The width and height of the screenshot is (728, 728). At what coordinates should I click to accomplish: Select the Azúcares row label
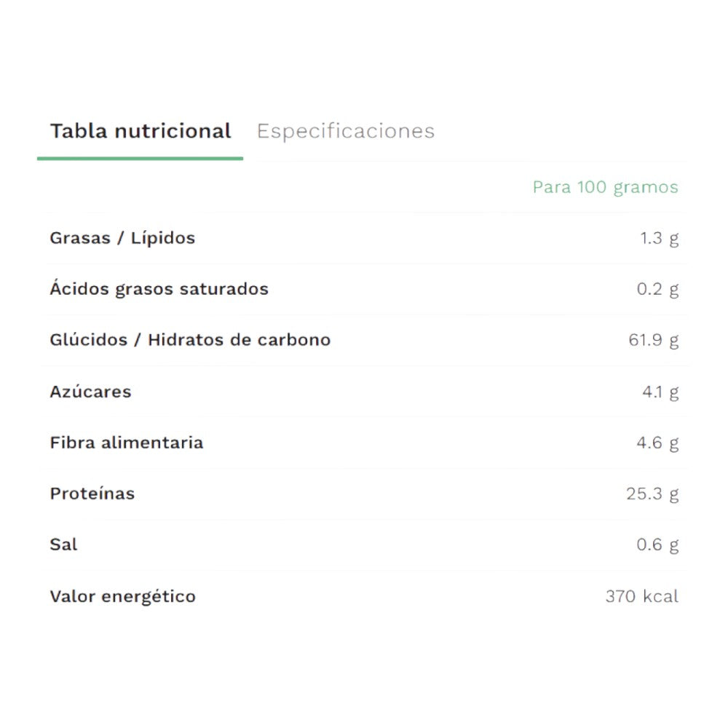[90, 392]
